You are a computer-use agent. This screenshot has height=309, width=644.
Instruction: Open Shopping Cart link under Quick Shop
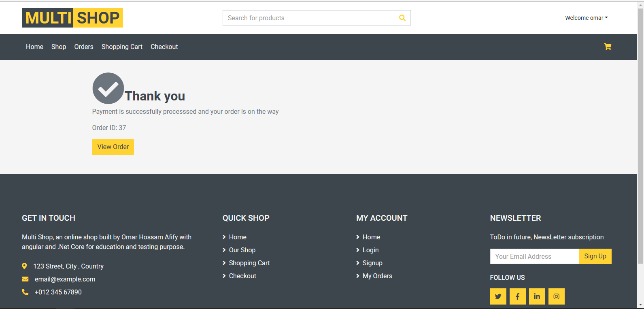pos(249,263)
